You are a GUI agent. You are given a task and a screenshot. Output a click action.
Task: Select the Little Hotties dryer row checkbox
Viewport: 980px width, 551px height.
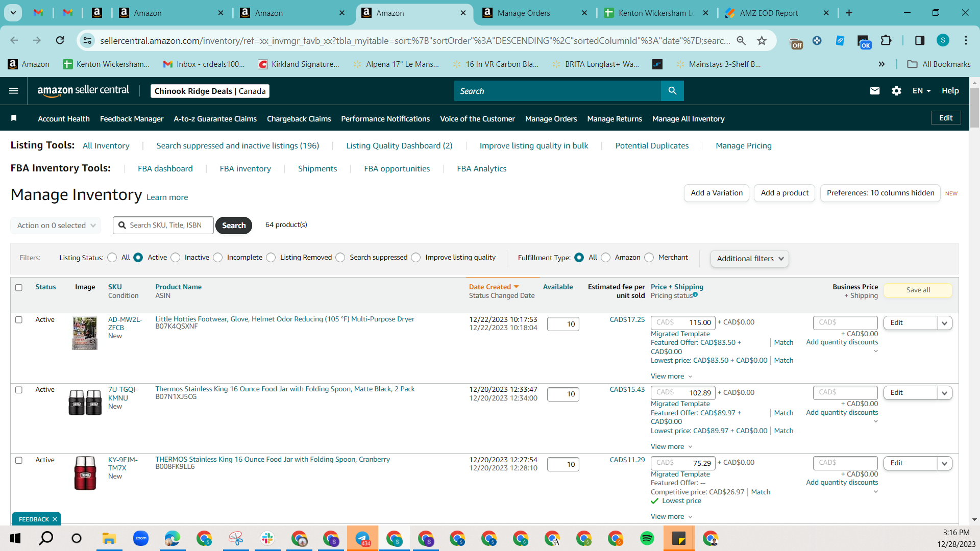point(19,320)
